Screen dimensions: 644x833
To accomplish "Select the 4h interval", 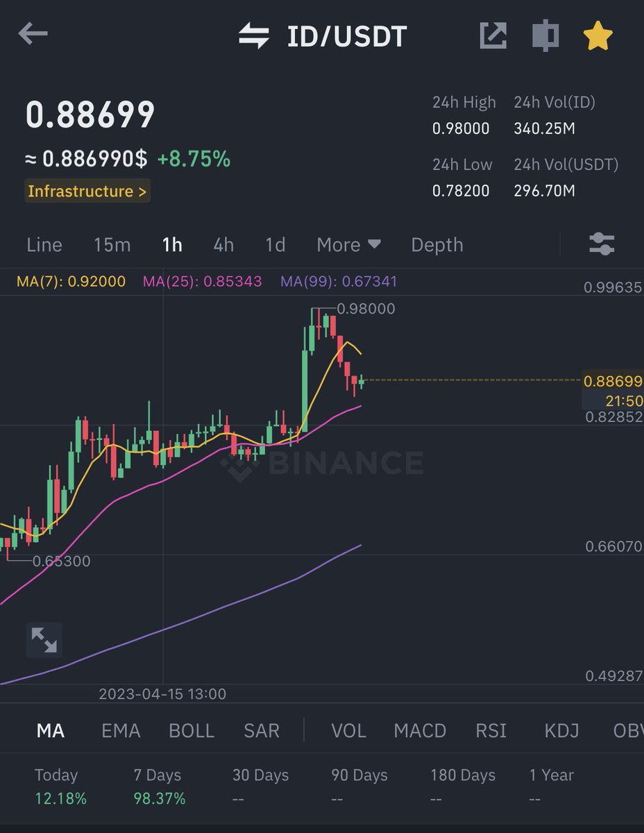I will tap(223, 245).
